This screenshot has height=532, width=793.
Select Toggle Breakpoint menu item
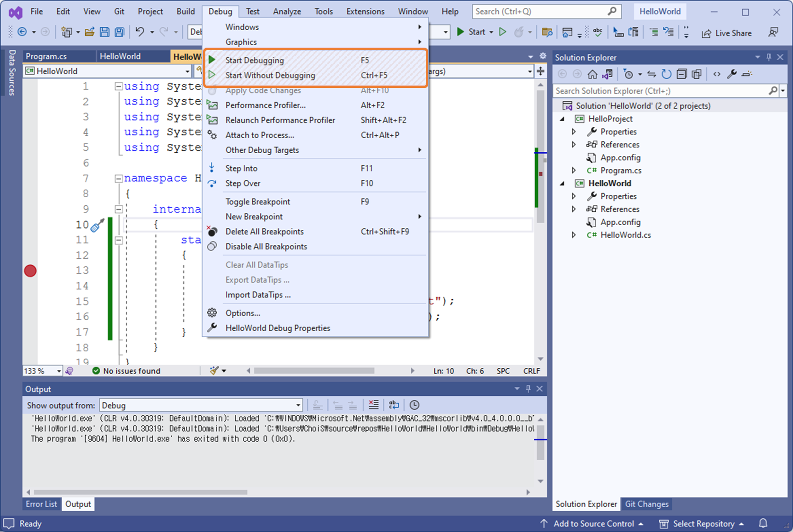point(316,201)
